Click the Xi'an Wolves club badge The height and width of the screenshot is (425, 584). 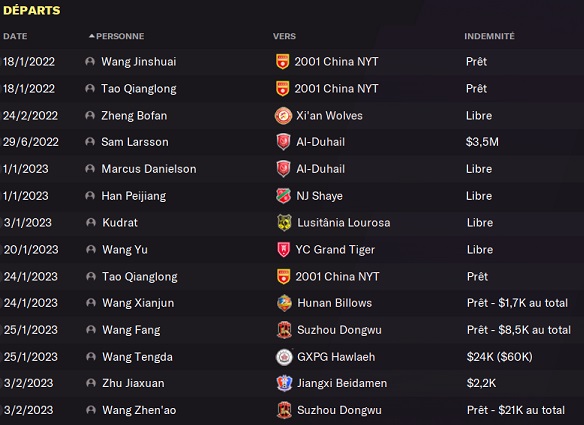283,115
